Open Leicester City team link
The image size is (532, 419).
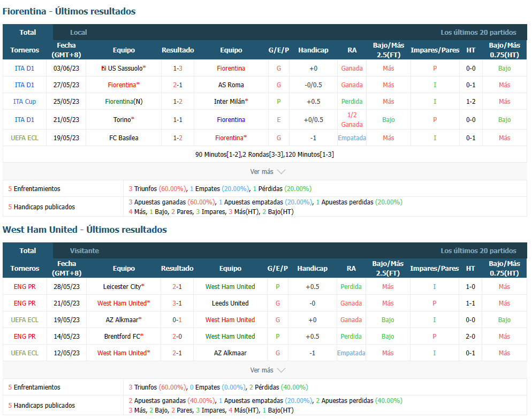click(122, 287)
